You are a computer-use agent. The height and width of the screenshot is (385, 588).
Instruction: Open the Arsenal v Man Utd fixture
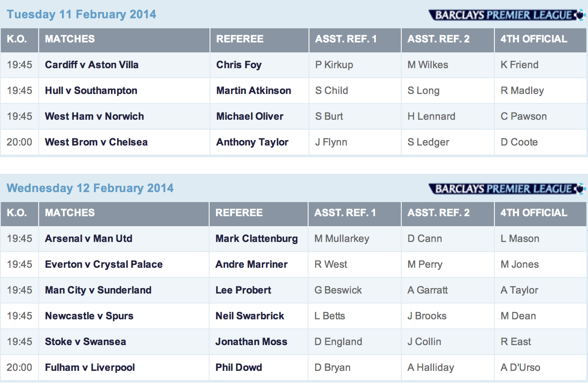click(89, 239)
